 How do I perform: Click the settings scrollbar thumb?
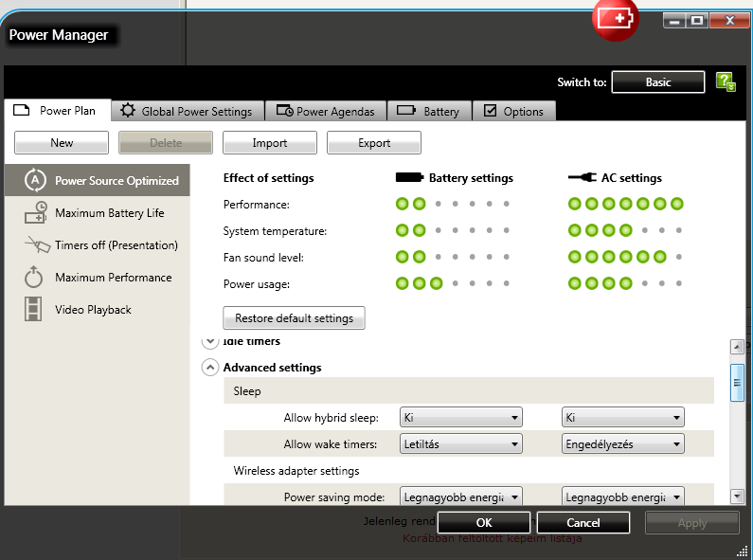click(737, 382)
